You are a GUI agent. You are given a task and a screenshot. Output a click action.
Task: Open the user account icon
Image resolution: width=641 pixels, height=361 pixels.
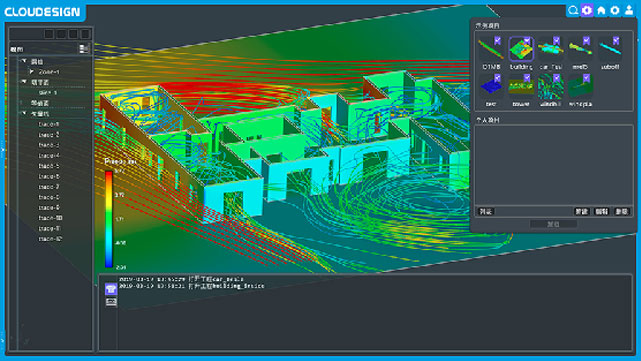click(x=629, y=10)
